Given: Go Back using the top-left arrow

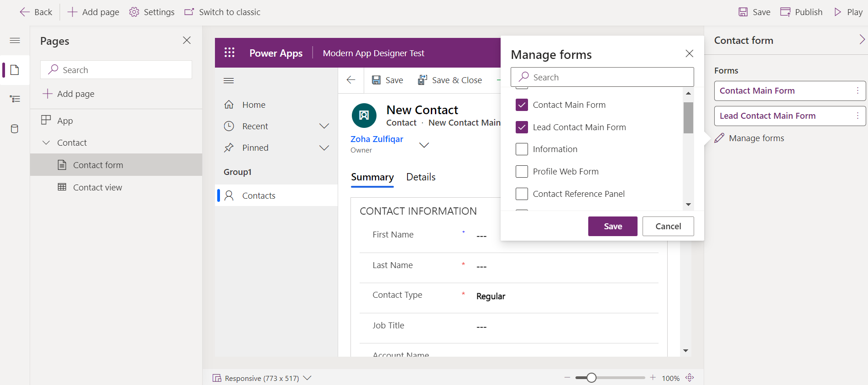Looking at the screenshot, I should [x=36, y=12].
